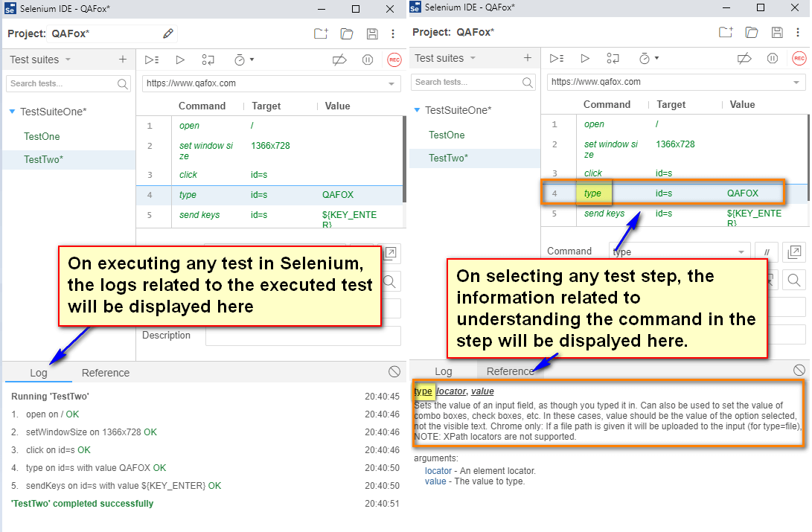Select 'type' command row in left window
The image size is (812, 532).
269,195
